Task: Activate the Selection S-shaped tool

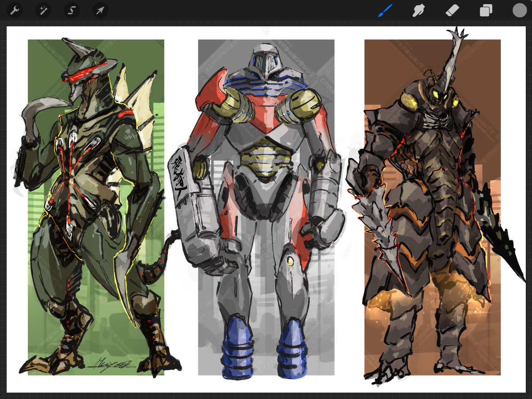Action: 72,10
